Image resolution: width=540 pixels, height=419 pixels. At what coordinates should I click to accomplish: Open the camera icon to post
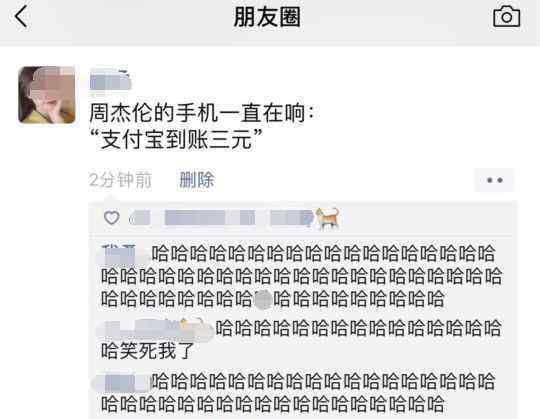point(506,17)
